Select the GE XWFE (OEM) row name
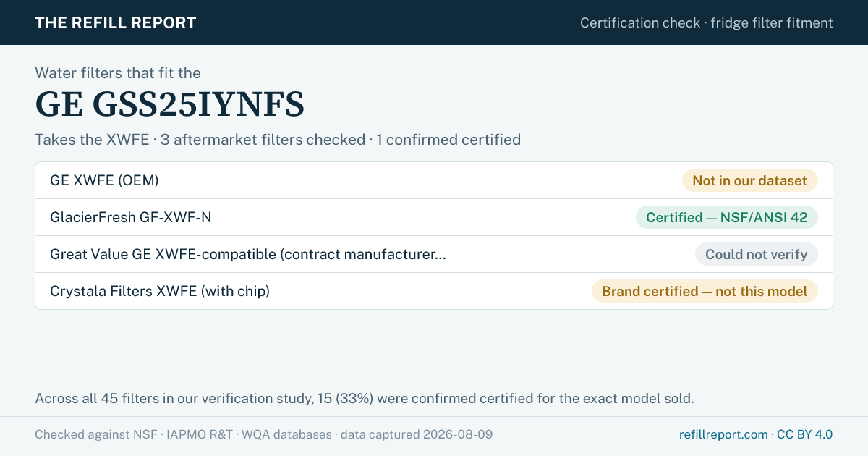The height and width of the screenshot is (456, 868). 104,180
